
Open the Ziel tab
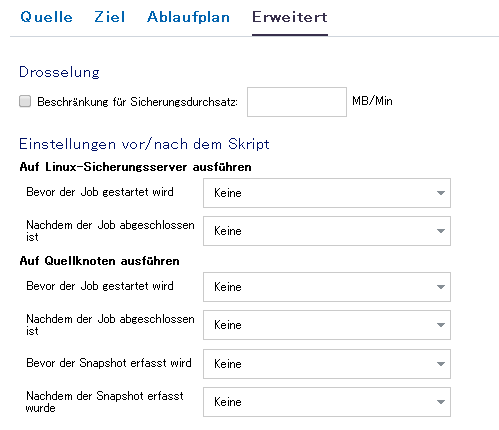click(110, 17)
